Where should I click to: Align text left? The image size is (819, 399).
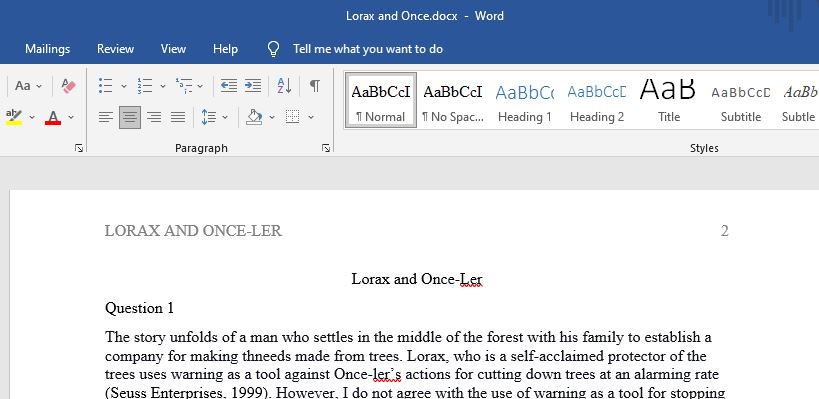tap(106, 117)
